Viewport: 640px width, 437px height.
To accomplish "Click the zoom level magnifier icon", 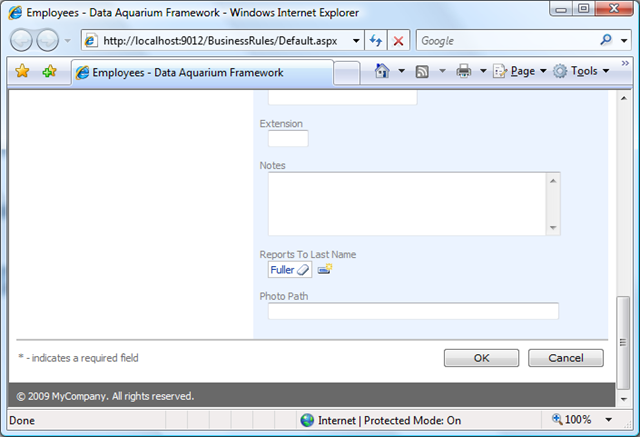I will point(557,419).
